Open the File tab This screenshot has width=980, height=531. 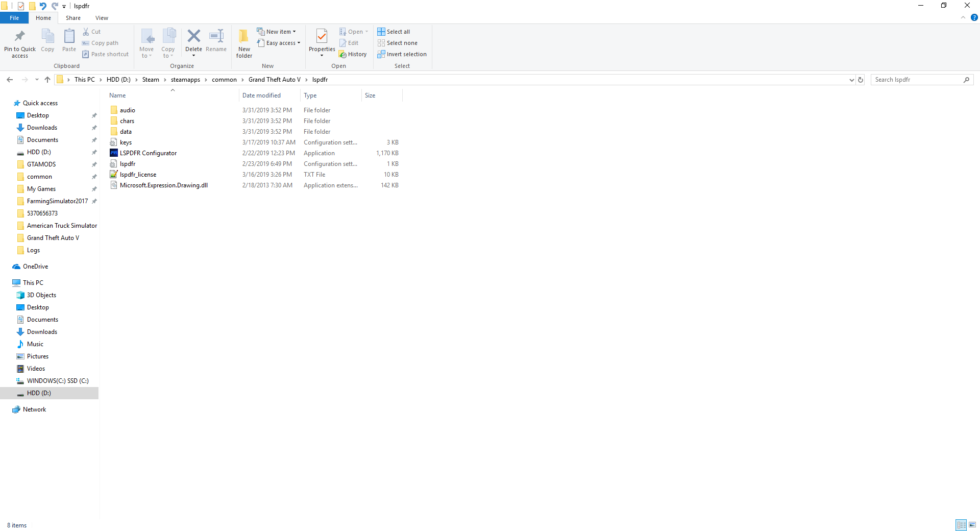pos(14,18)
